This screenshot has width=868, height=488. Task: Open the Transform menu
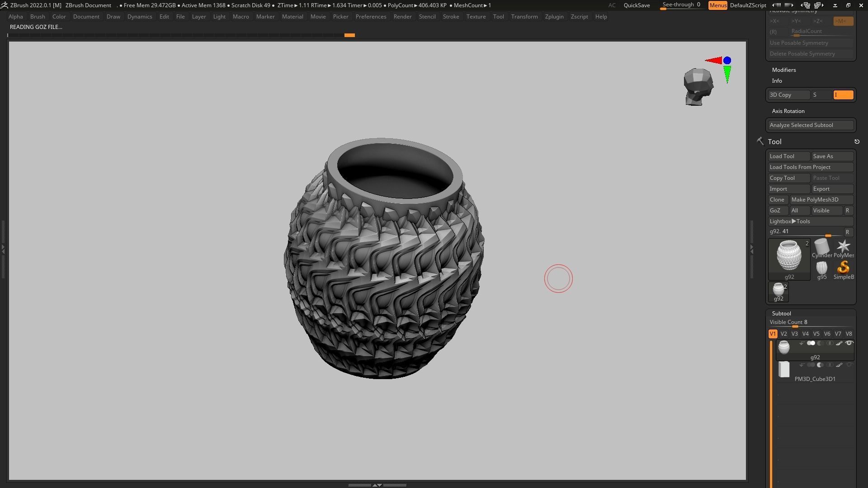pyautogui.click(x=524, y=17)
